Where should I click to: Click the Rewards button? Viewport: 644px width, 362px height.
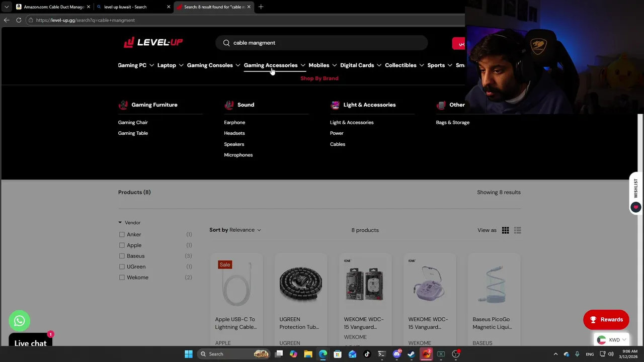606,320
